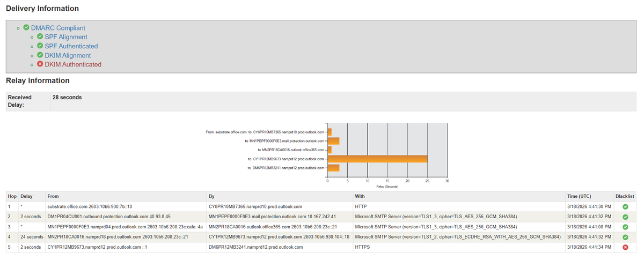Click the hop 1 blacklist green check icon
The image size is (644, 260).
tap(625, 206)
